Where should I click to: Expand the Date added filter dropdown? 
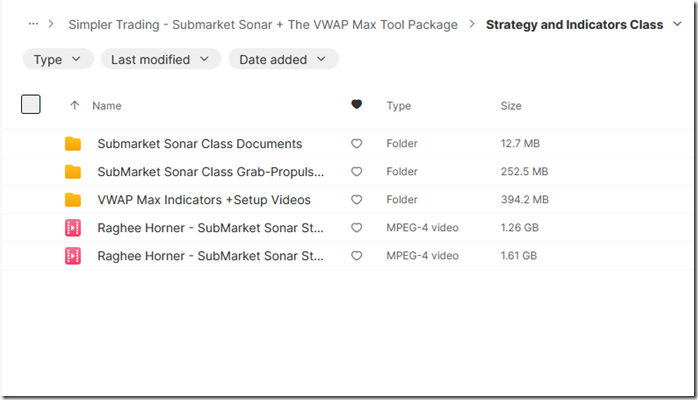(x=283, y=59)
